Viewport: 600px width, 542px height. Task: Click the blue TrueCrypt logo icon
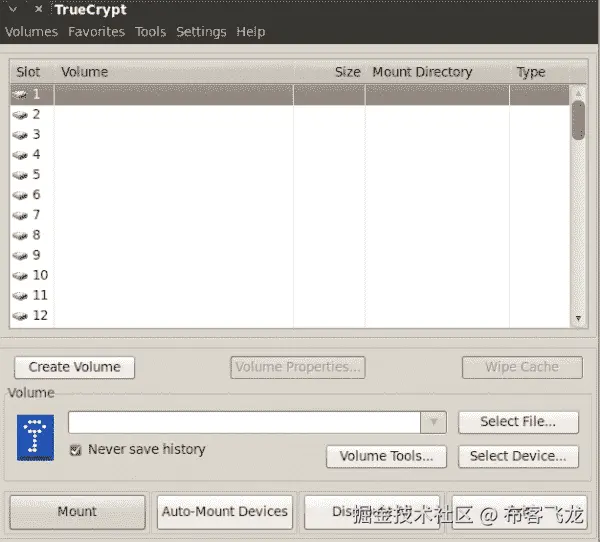pyautogui.click(x=35, y=438)
